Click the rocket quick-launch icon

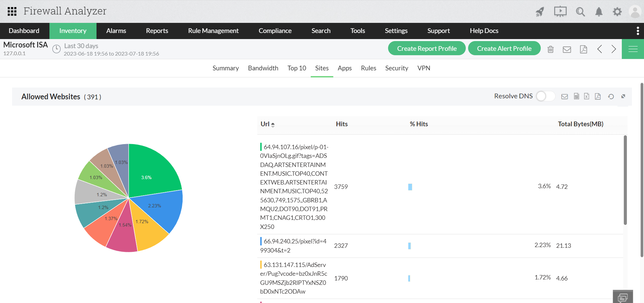click(x=540, y=12)
